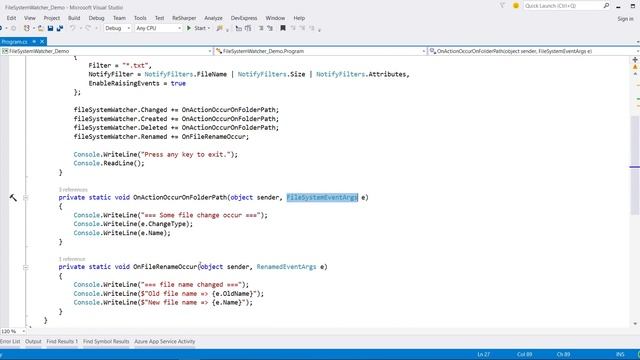Image resolution: width=640 pixels, height=360 pixels.
Task: Open the Azure App Service Activity tab
Action: pyautogui.click(x=164, y=342)
